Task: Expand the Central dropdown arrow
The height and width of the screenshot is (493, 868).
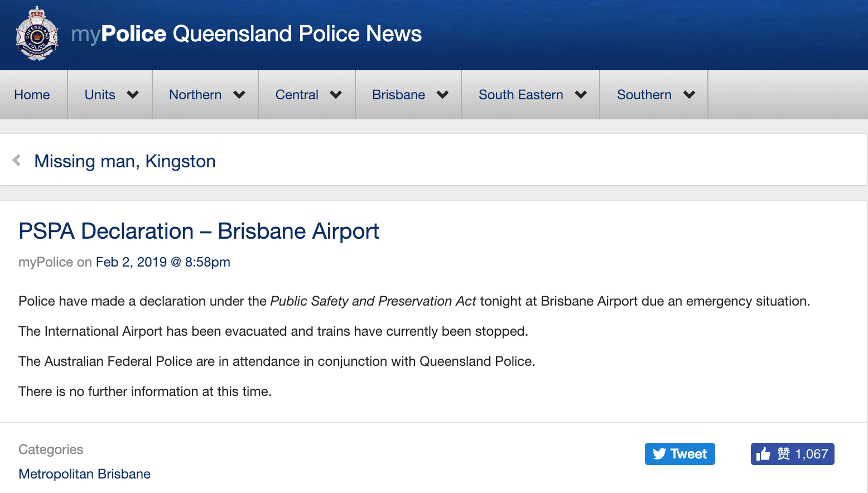Action: point(336,95)
